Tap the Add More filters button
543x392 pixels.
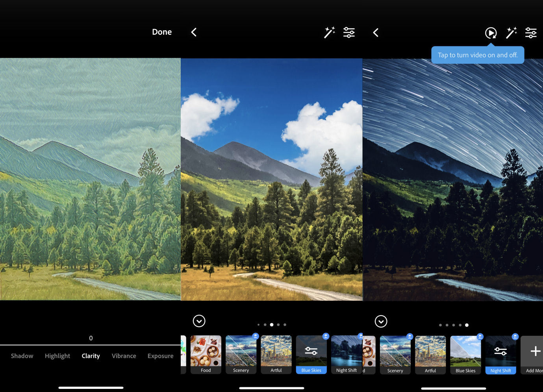pyautogui.click(x=532, y=355)
